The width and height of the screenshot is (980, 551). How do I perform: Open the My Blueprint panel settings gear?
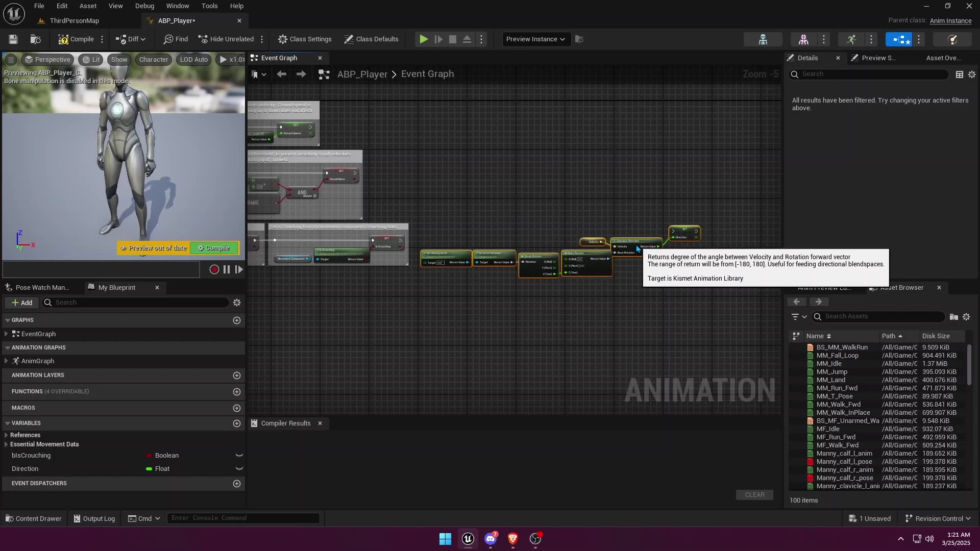(x=236, y=302)
